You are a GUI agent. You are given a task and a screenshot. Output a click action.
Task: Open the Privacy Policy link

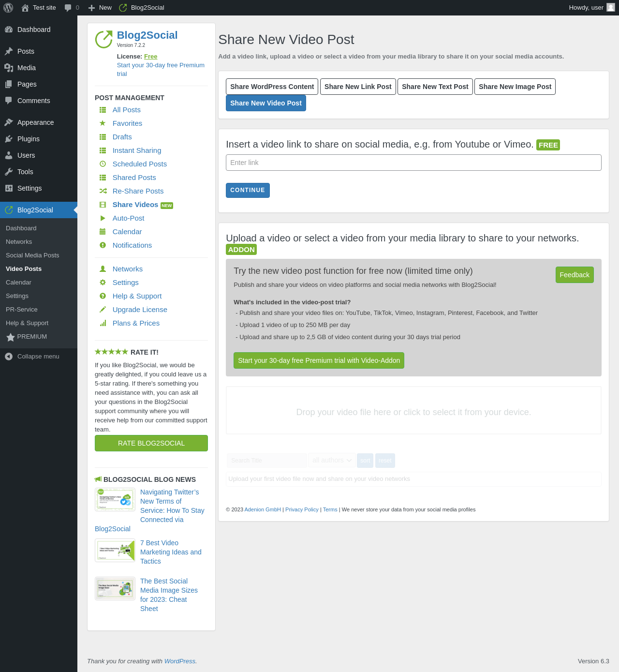tap(302, 509)
